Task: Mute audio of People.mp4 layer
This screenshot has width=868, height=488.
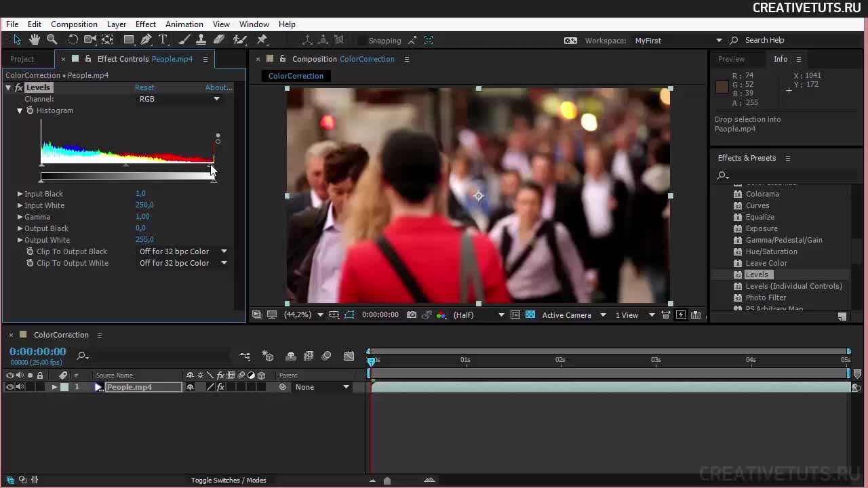Action: tap(20, 387)
